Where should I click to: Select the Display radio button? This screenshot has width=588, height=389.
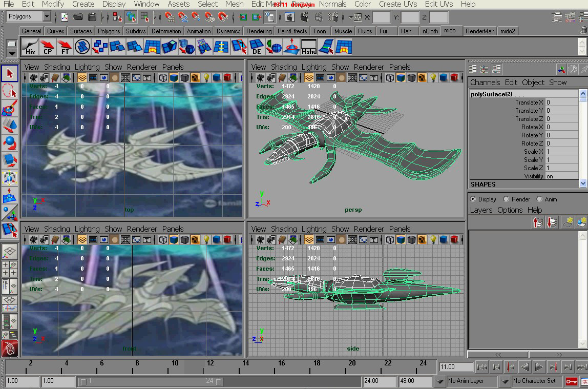[x=473, y=199]
